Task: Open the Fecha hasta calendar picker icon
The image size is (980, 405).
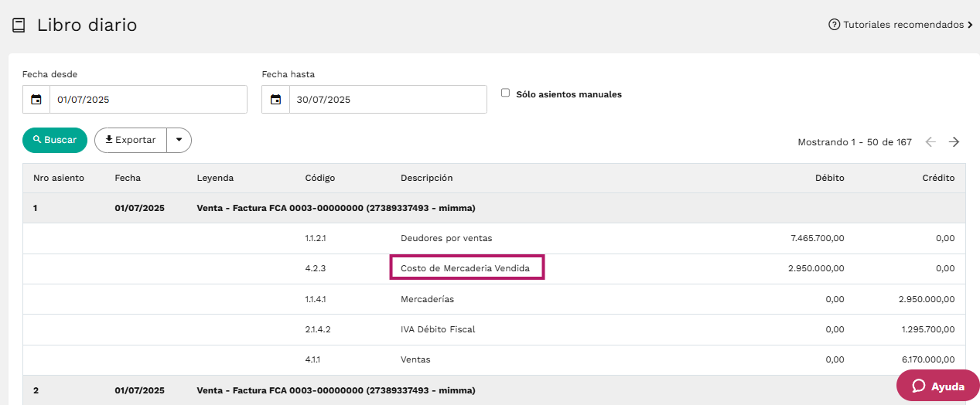Action: (x=276, y=100)
